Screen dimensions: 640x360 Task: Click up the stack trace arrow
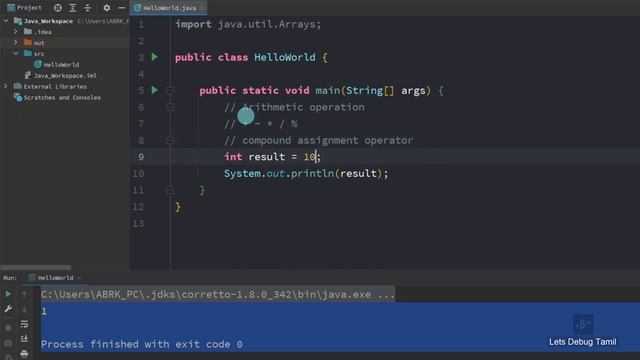24,294
